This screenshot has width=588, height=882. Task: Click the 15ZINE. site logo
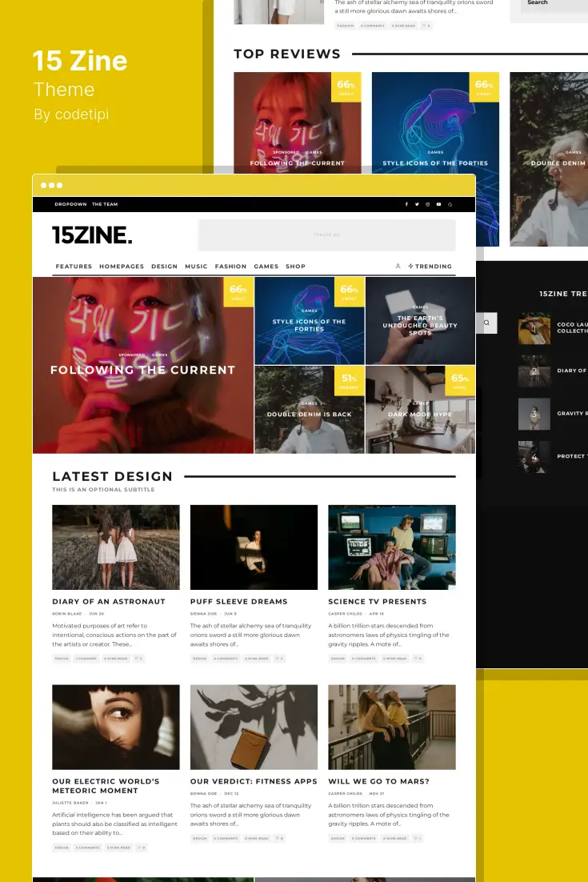click(92, 235)
